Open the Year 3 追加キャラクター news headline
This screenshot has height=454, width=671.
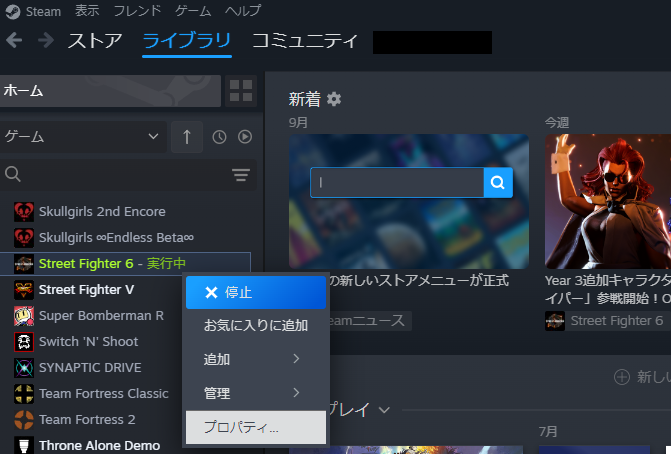point(608,289)
